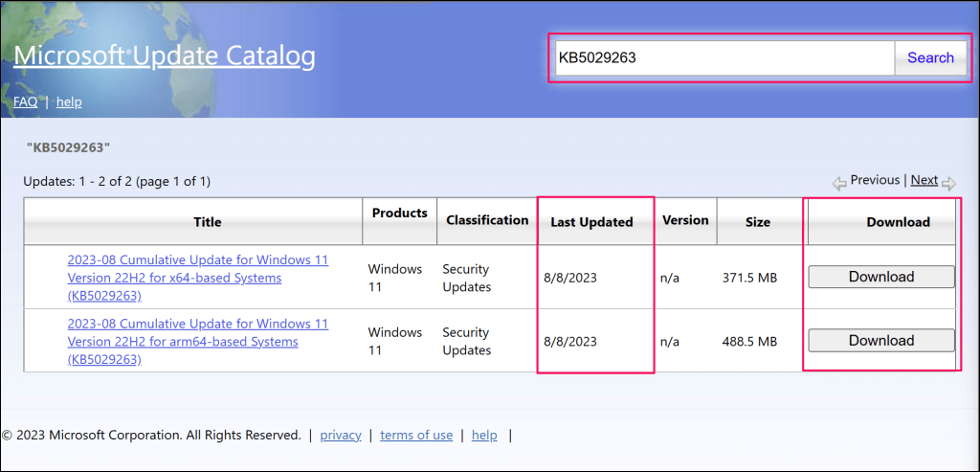
Task: Open the FAQ link in header
Action: tap(25, 101)
